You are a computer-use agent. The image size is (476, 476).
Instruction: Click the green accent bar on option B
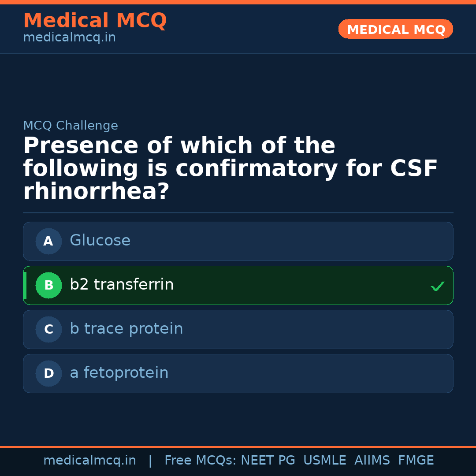point(25,285)
